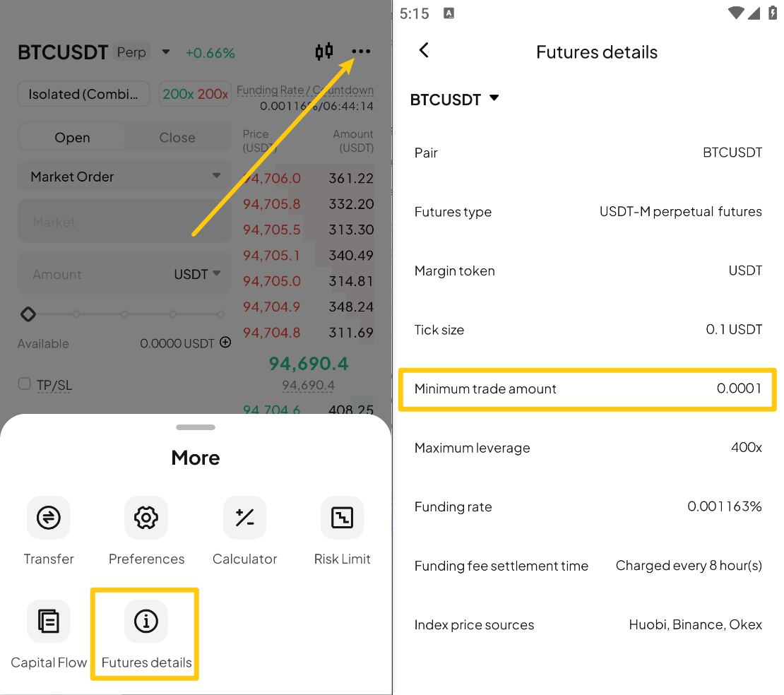784x695 pixels.
Task: Go back using the arrow icon
Action: (424, 50)
